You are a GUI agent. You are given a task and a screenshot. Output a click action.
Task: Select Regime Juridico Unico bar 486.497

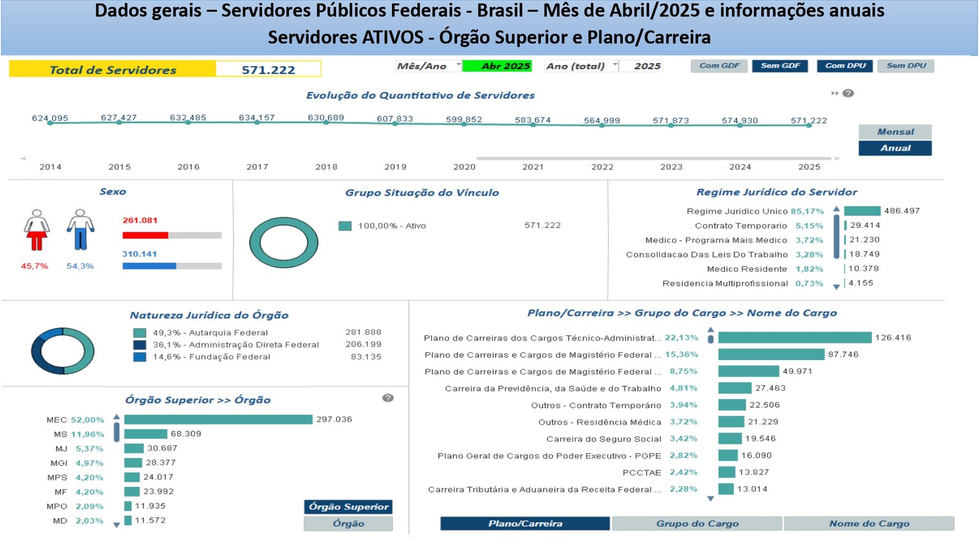[x=862, y=211]
